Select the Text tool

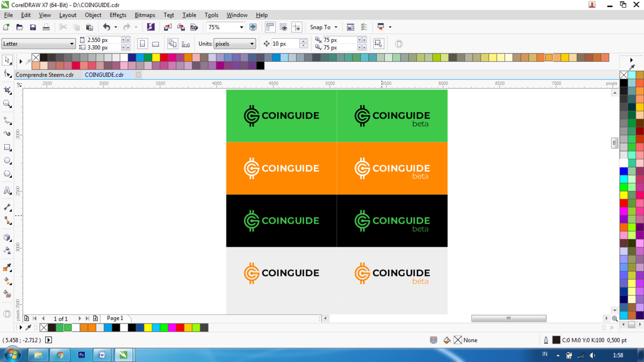click(7, 191)
